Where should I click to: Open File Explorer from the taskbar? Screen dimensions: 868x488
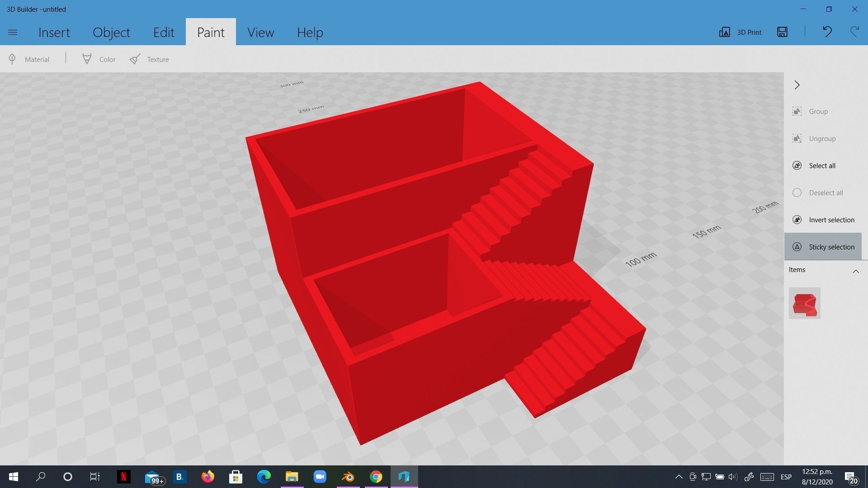click(x=292, y=477)
